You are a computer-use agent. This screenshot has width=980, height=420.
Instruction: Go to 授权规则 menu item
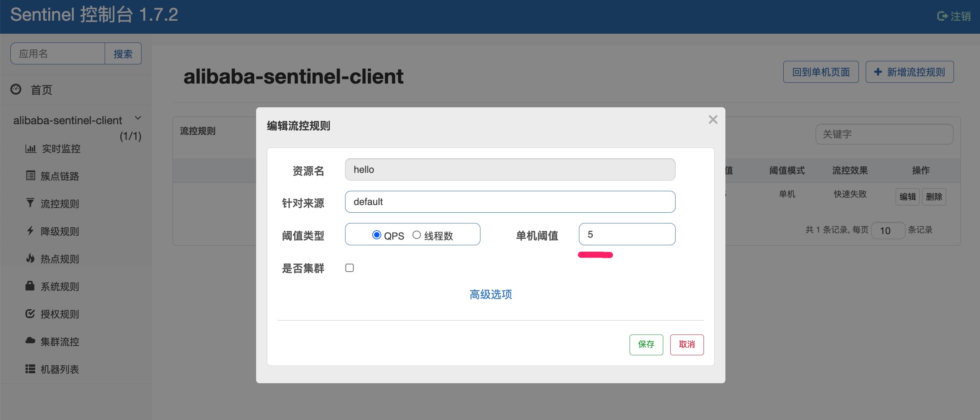tap(60, 314)
